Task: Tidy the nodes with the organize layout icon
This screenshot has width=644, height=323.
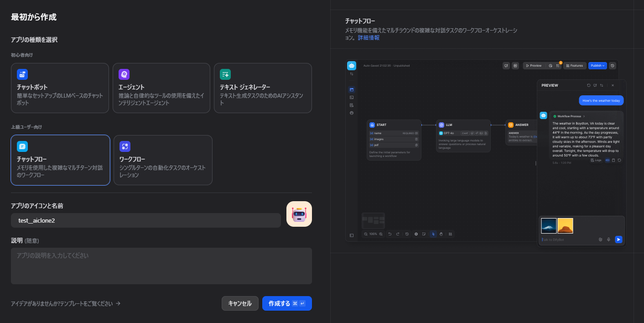Action: (x=450, y=234)
